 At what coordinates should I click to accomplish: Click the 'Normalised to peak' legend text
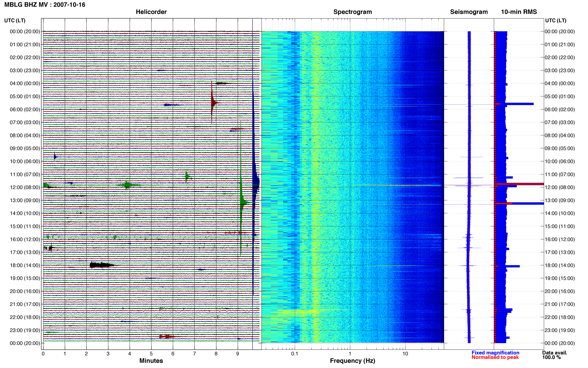495,357
